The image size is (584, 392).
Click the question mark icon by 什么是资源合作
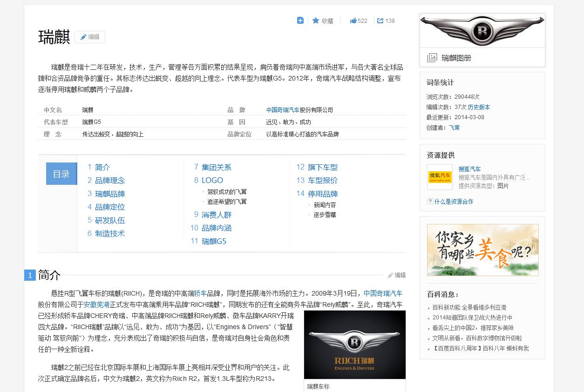[430, 201]
